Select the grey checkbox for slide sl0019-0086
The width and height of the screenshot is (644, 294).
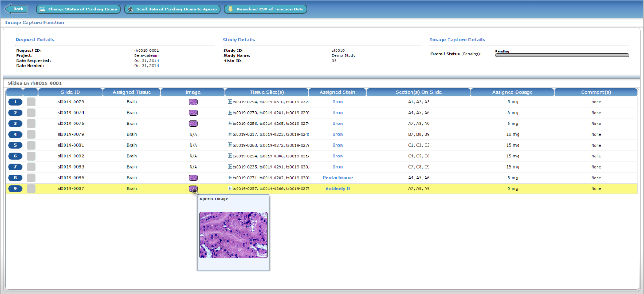click(x=31, y=178)
